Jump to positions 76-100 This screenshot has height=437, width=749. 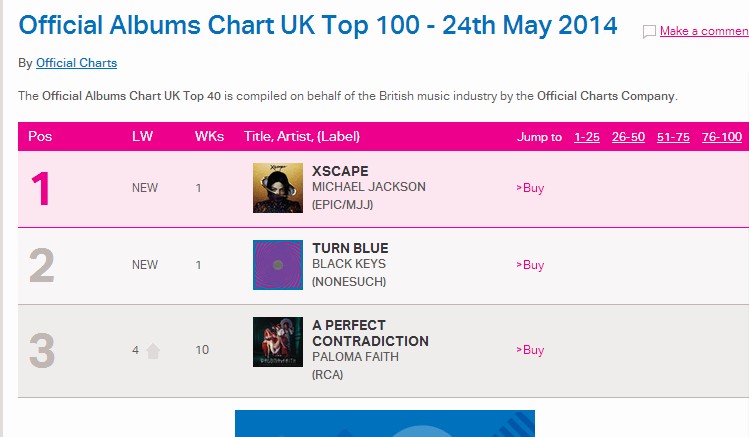(722, 137)
